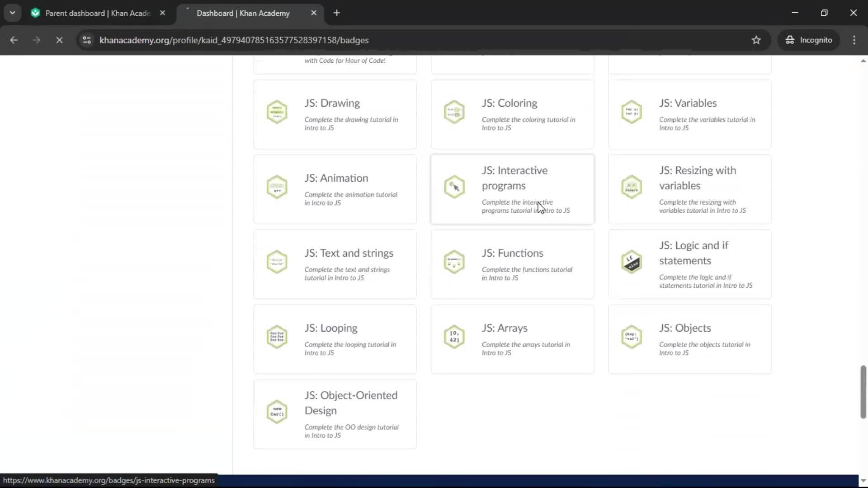
Task: Open the JS: Arrays title link
Action: coord(505,328)
